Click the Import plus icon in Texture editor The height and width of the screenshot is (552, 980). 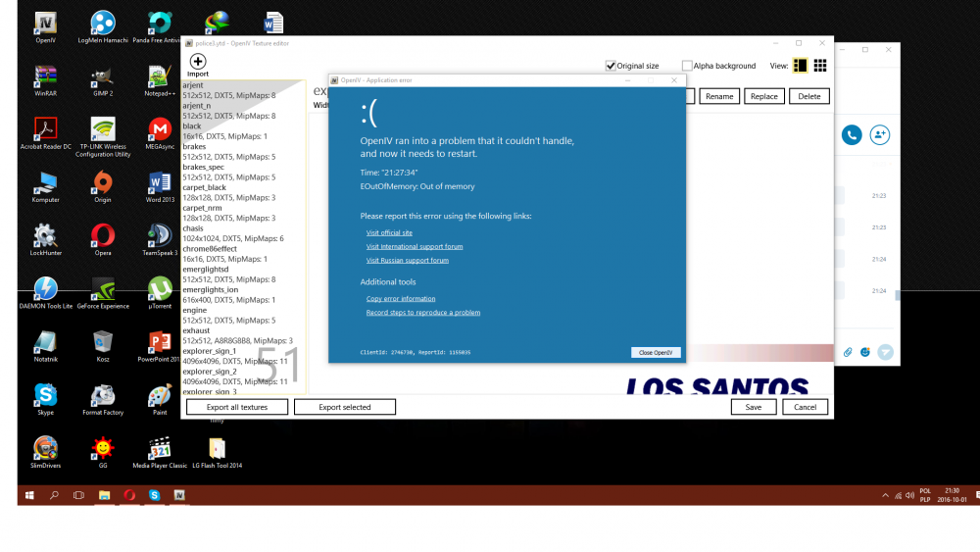(198, 61)
